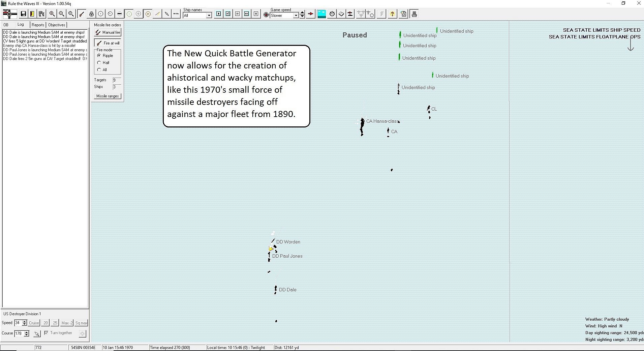
Task: Toggle the gun fire rifle icon
Action: (82, 14)
